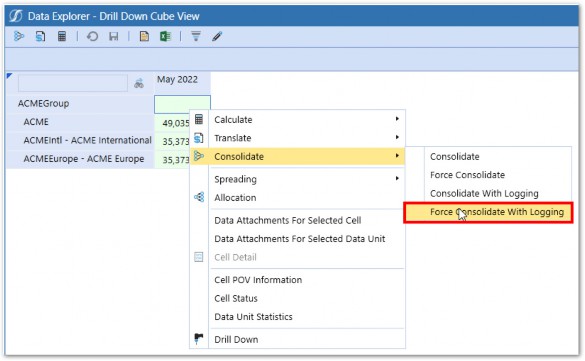Image resolution: width=585 pixels, height=361 pixels.
Task: Click the blue corner triangle in the grid header
Action: click(10, 76)
